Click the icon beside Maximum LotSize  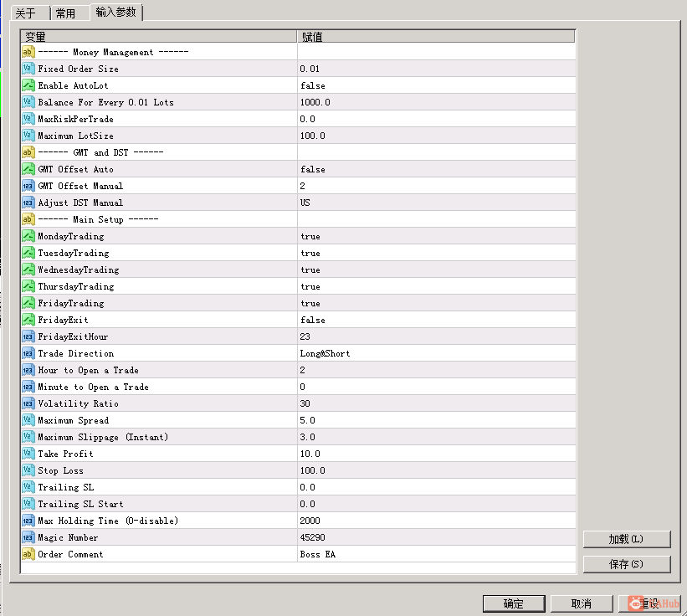(28, 136)
